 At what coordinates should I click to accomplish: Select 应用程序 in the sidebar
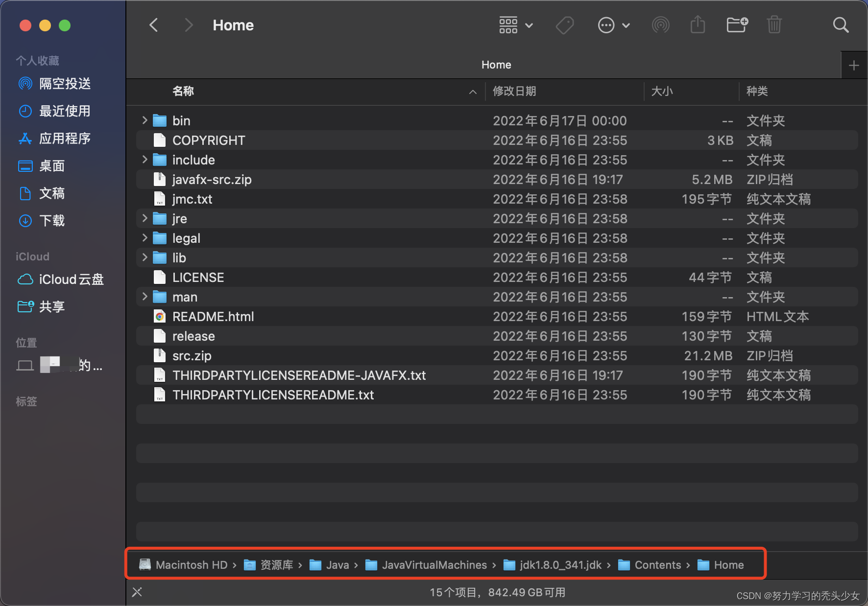[x=65, y=139]
